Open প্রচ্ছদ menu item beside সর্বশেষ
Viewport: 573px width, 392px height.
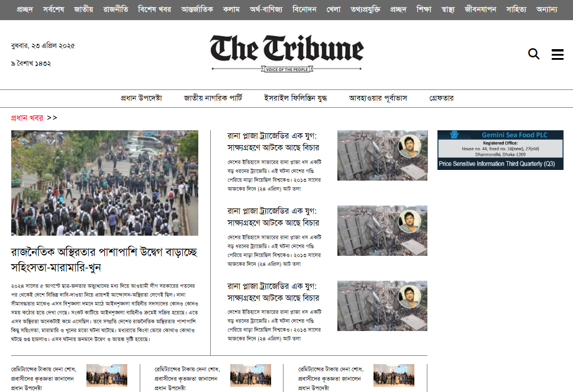click(x=25, y=9)
